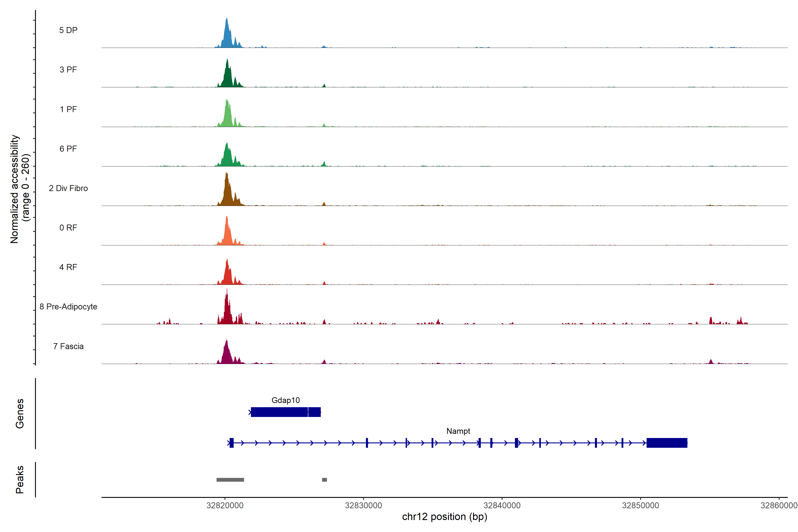Click the small gray peak marker
The width and height of the screenshot is (798, 532).
pyautogui.click(x=324, y=480)
